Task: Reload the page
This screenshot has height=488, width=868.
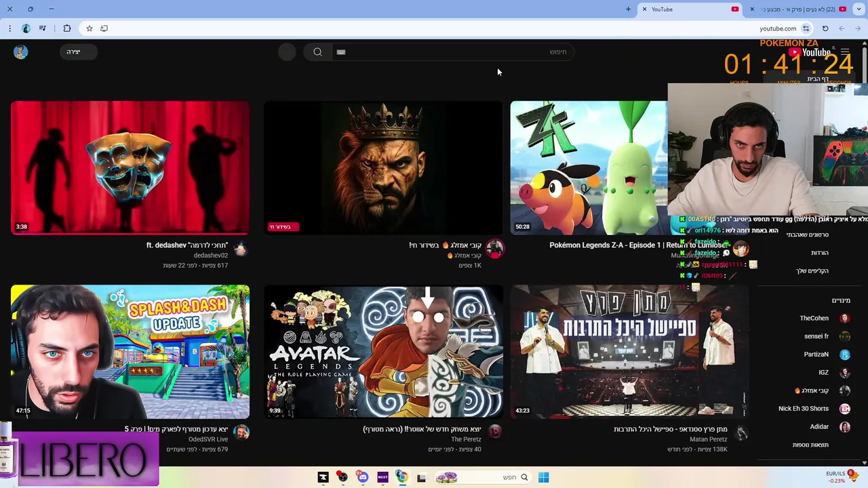Action: pos(825,28)
